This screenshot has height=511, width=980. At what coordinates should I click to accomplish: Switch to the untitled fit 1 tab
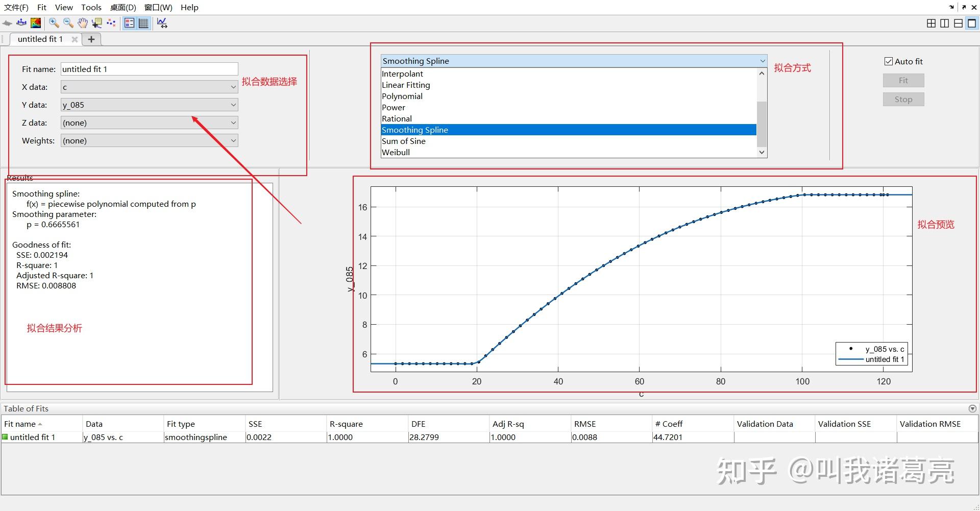click(x=40, y=39)
